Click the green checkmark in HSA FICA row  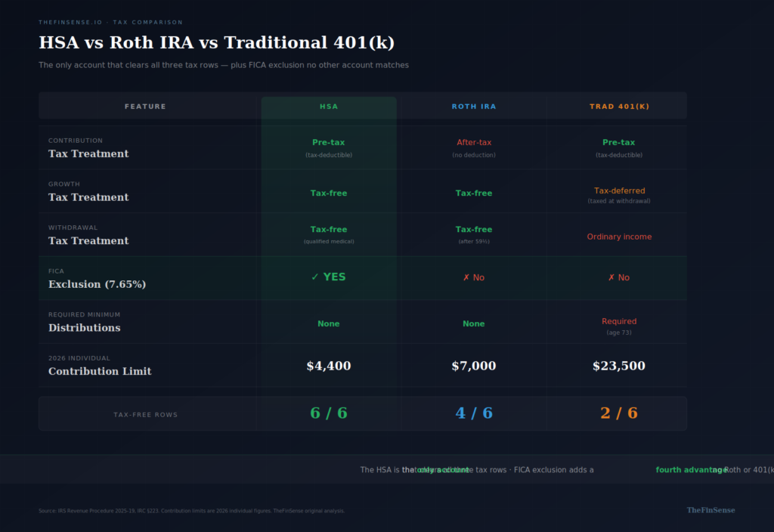(x=315, y=277)
